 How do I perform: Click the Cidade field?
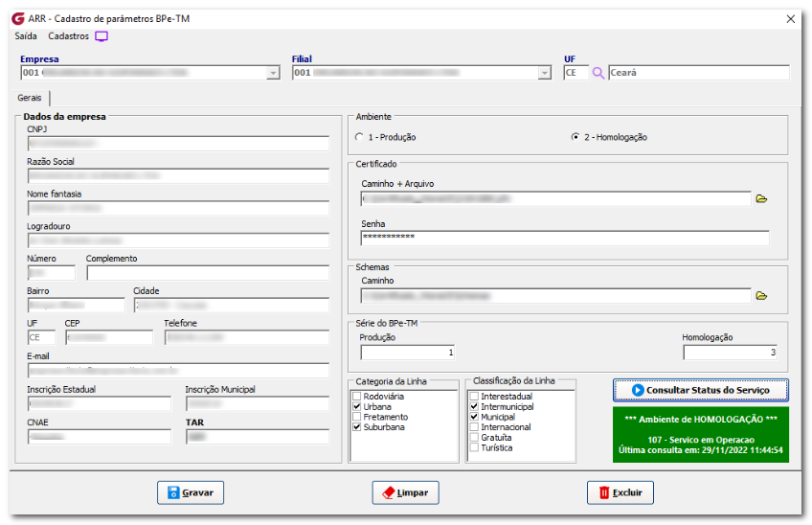pos(232,306)
